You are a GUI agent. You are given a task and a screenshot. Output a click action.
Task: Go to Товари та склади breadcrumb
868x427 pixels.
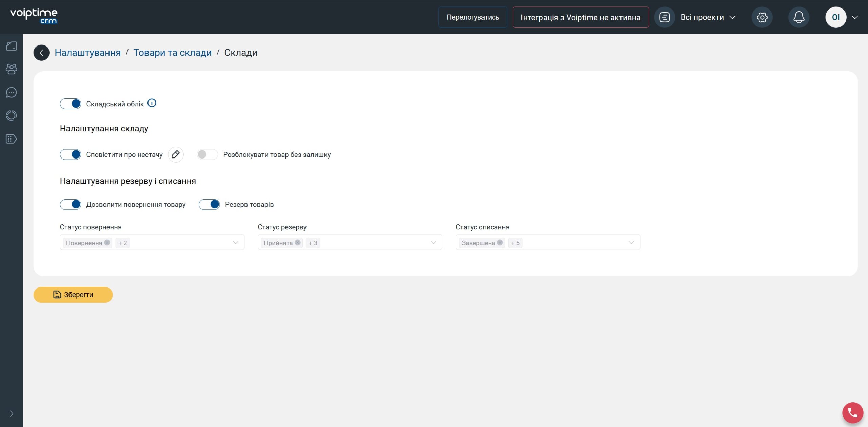pos(172,53)
